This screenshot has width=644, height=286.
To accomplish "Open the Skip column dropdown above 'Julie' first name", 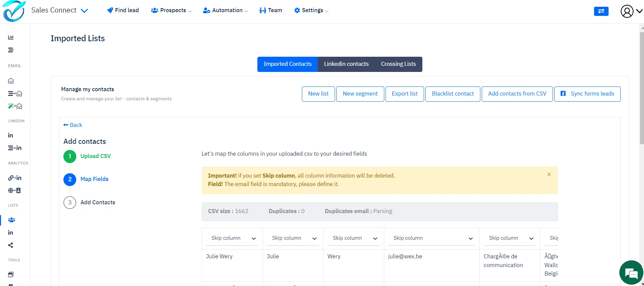I will (293, 238).
